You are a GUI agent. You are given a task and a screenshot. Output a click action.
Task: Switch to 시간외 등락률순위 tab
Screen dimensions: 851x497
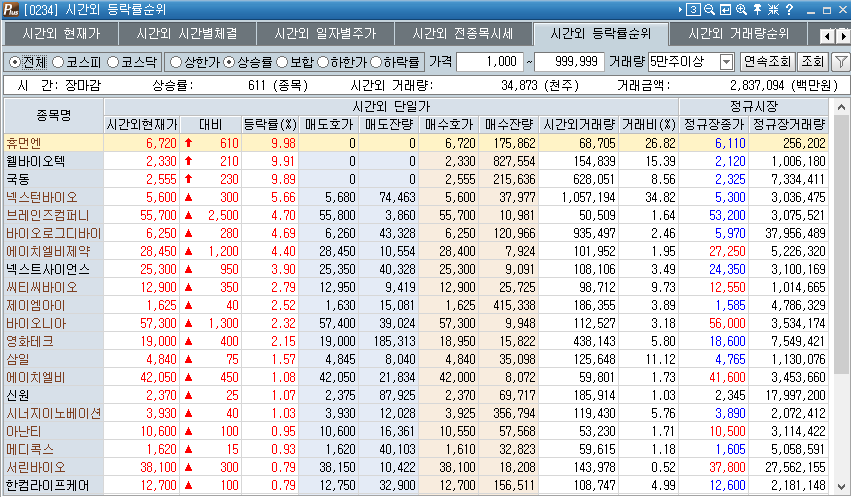coord(601,34)
